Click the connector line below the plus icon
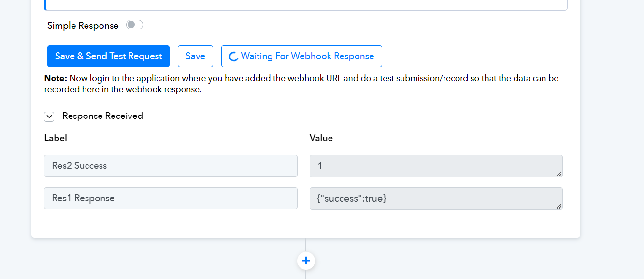 (x=306, y=274)
